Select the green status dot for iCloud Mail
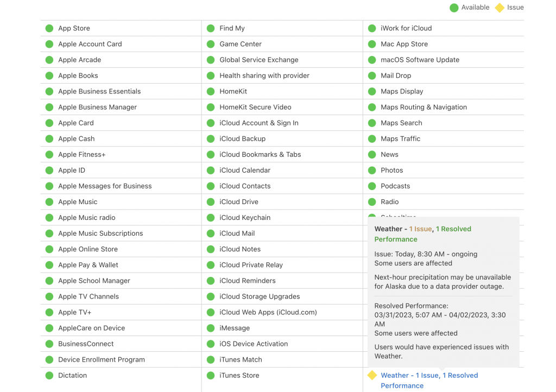The width and height of the screenshot is (556, 392). point(211,233)
